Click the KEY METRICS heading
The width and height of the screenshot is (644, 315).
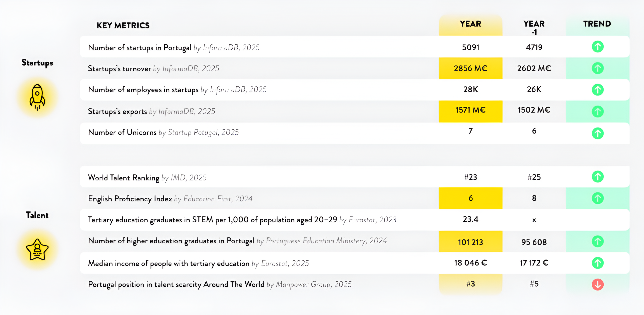tap(123, 26)
